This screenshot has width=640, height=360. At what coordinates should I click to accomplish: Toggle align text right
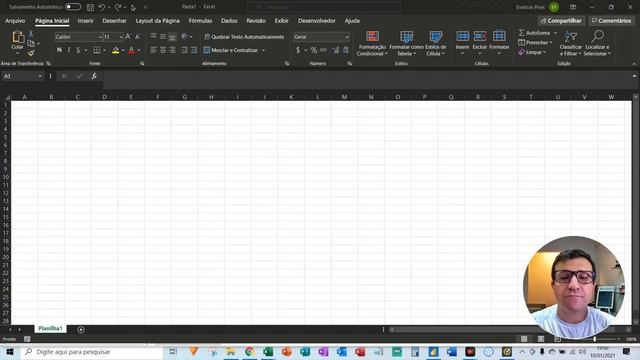coord(172,50)
